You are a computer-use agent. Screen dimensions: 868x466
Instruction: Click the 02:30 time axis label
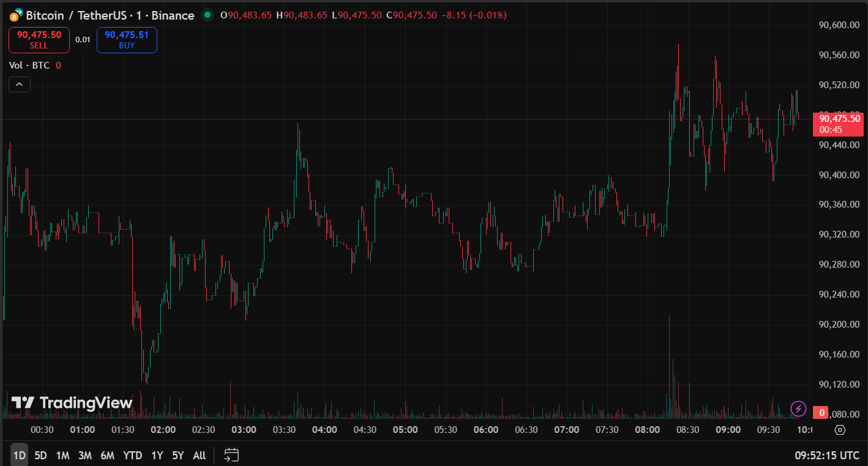click(x=204, y=430)
